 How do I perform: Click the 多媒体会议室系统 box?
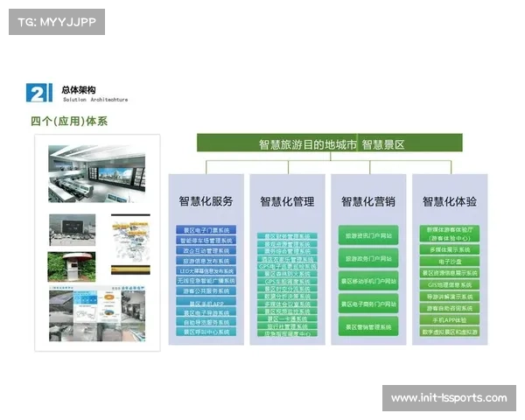point(287,304)
